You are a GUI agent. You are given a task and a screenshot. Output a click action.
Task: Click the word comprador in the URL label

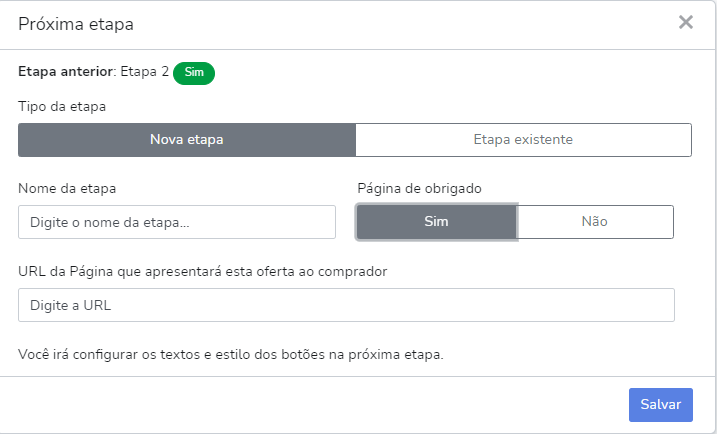pyautogui.click(x=353, y=272)
